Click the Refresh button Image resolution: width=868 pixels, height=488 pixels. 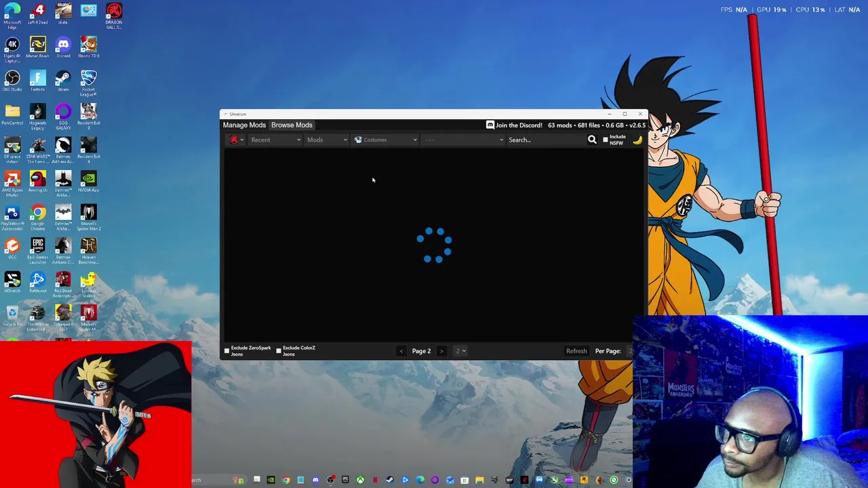(576, 351)
